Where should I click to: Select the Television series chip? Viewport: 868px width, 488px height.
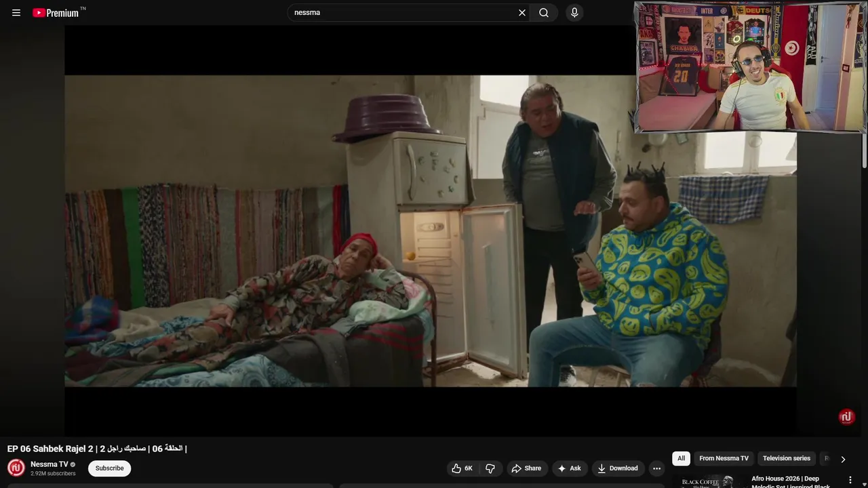787,459
